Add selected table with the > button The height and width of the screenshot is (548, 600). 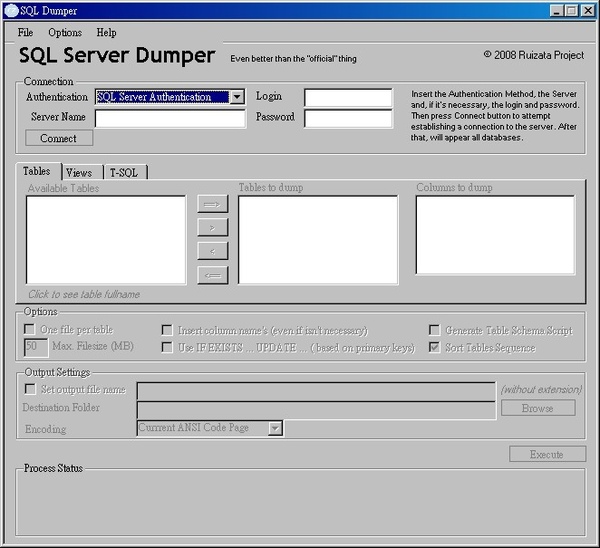[x=213, y=228]
